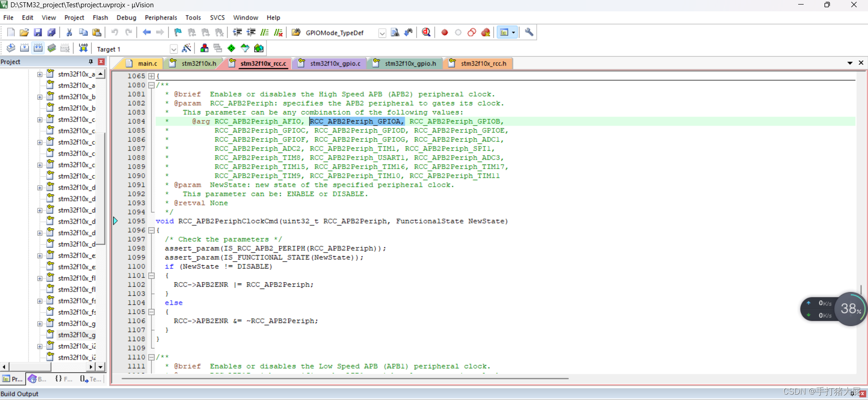The width and height of the screenshot is (868, 400).
Task: Copy the selection with the copy icon
Action: click(83, 32)
